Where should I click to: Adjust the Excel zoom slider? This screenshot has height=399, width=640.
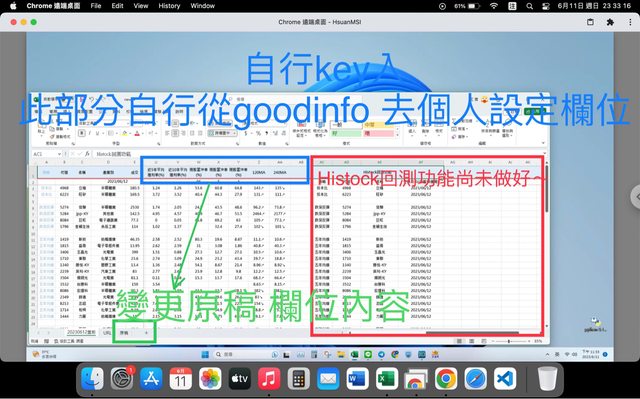point(509,341)
